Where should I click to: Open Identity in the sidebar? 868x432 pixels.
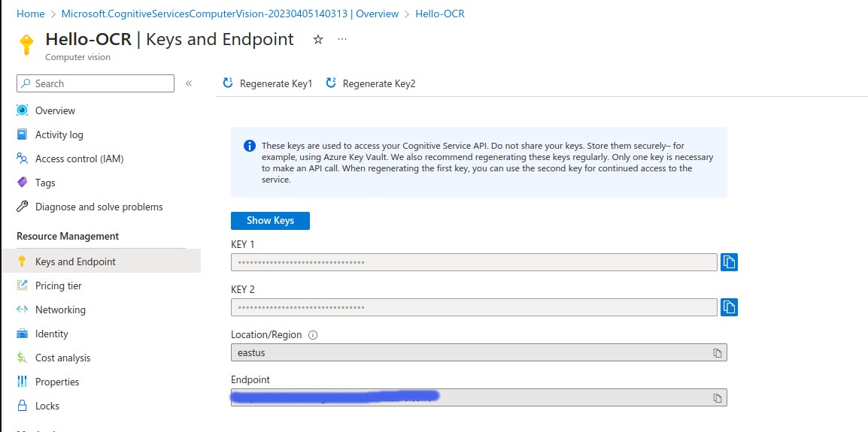click(51, 334)
